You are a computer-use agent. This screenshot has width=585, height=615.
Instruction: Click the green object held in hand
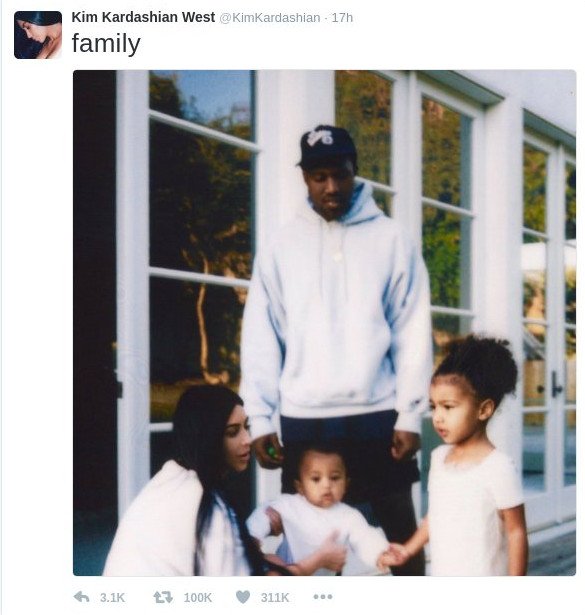pyautogui.click(x=271, y=451)
